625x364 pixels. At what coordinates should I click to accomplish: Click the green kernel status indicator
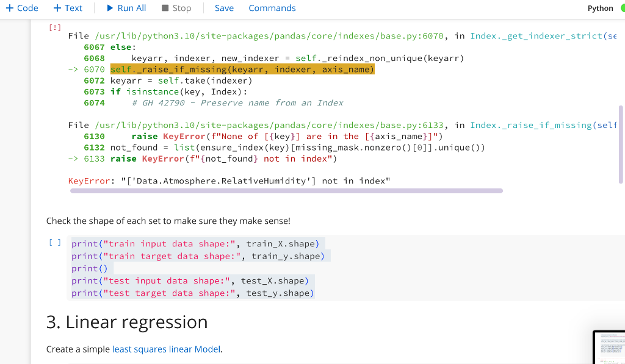point(622,8)
